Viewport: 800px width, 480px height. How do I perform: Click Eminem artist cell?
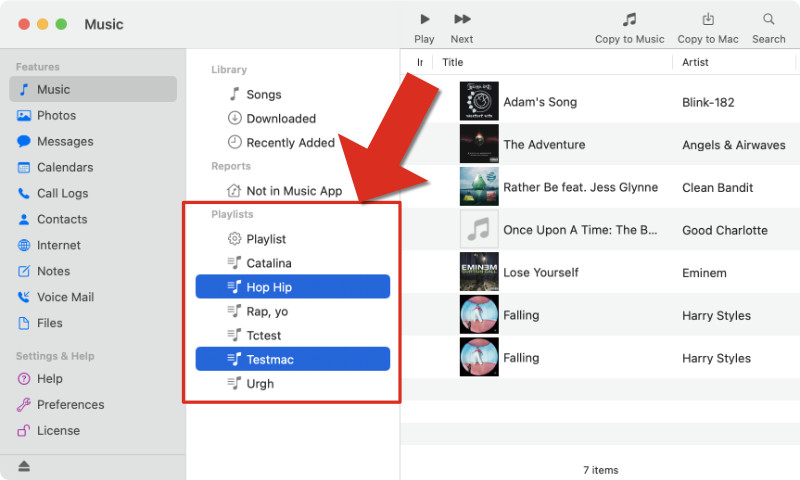click(x=704, y=273)
